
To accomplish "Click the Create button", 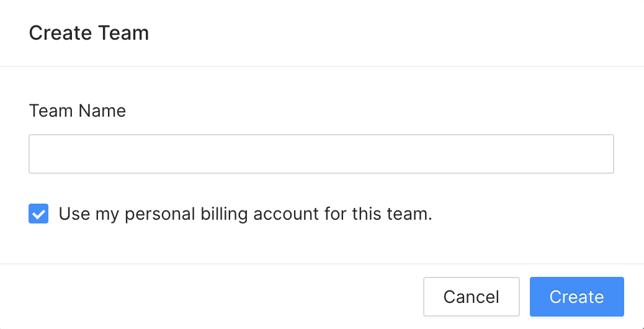I will click(576, 297).
